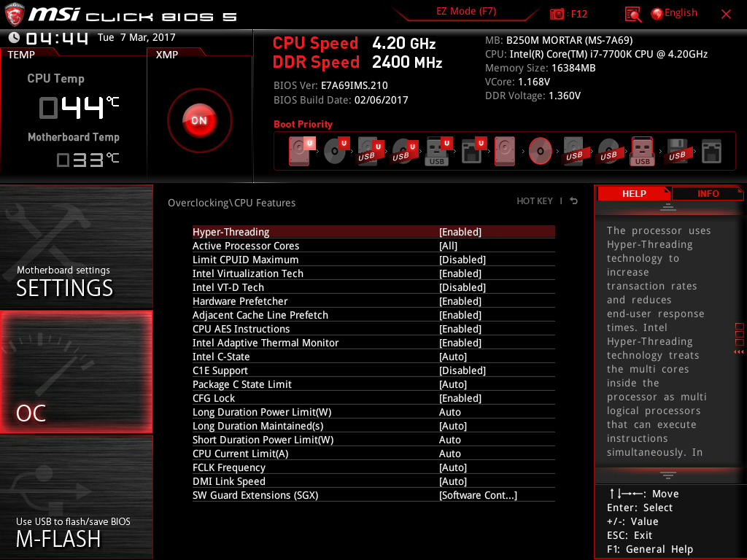Open Active Processor Cores All dropdown
The width and height of the screenshot is (747, 560).
[448, 246]
